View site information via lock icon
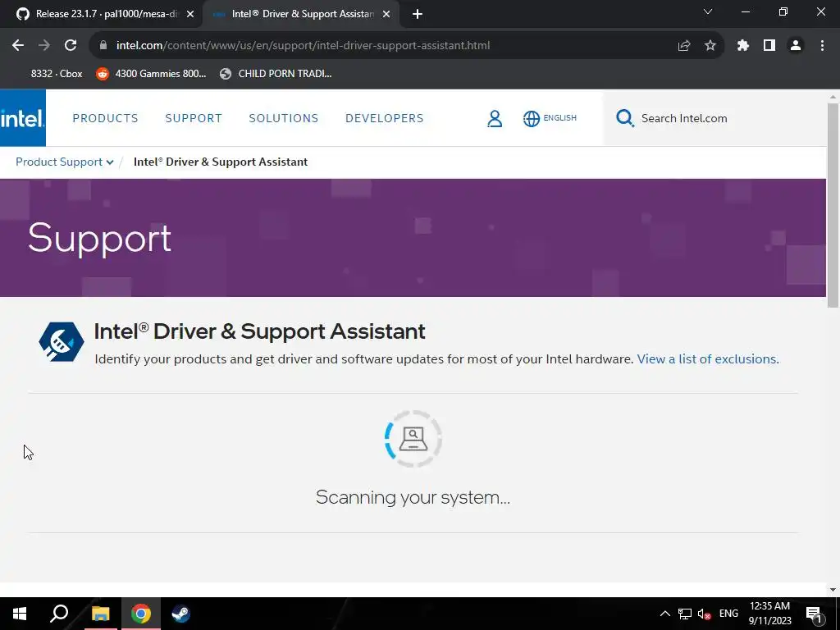Viewport: 840px width, 630px height. [103, 46]
